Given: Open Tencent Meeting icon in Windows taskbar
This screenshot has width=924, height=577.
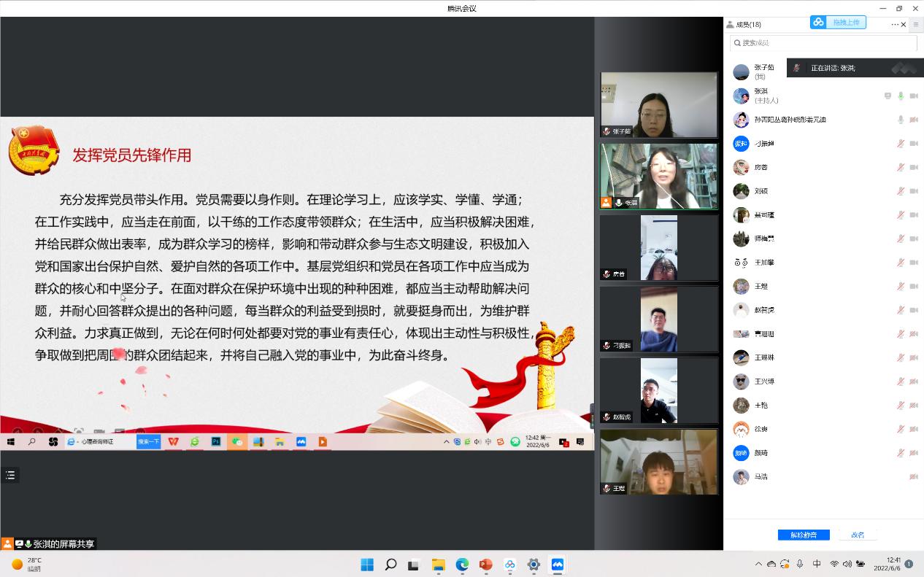Looking at the screenshot, I should coord(558,565).
